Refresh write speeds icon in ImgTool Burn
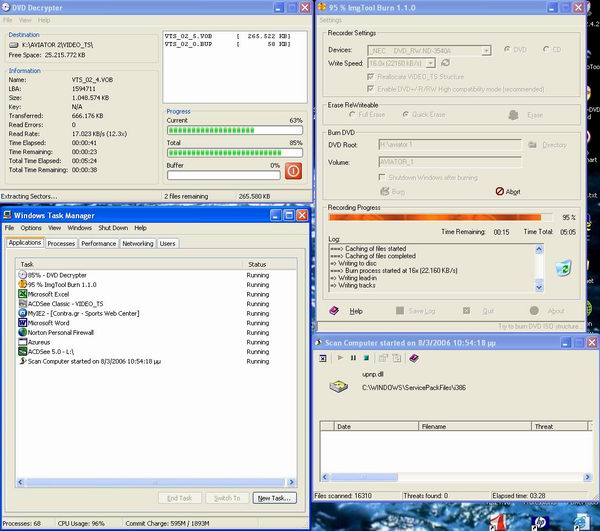The height and width of the screenshot is (531, 600). [445, 63]
